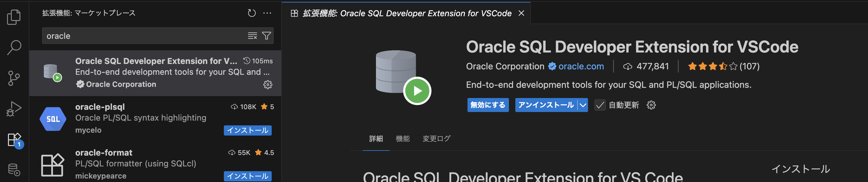Open more actions menu in marketplace header

point(267,13)
